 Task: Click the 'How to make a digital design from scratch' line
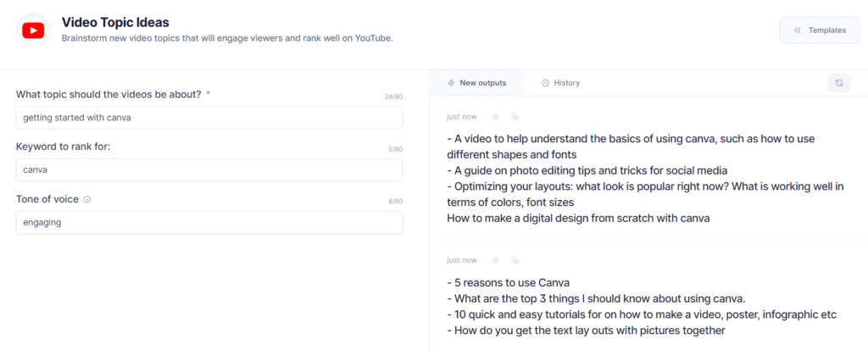[578, 218]
